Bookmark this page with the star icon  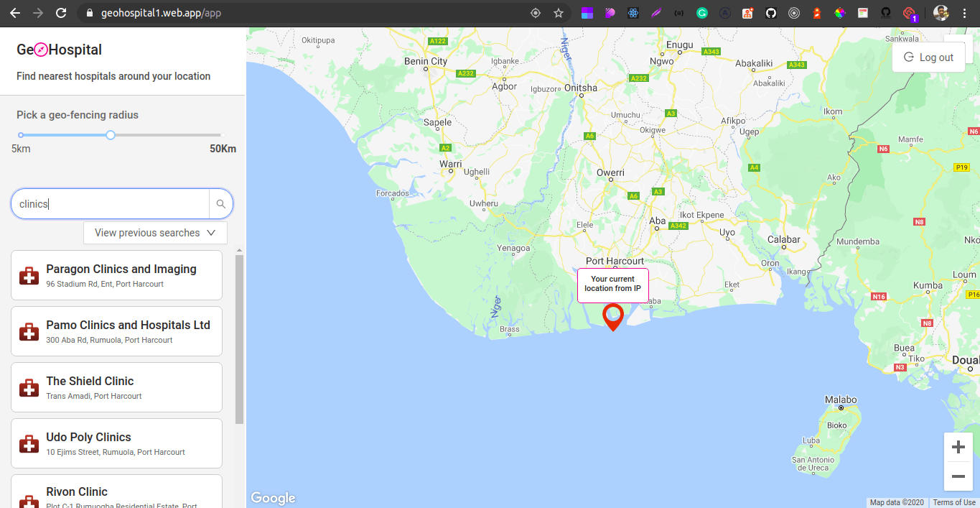click(x=559, y=13)
